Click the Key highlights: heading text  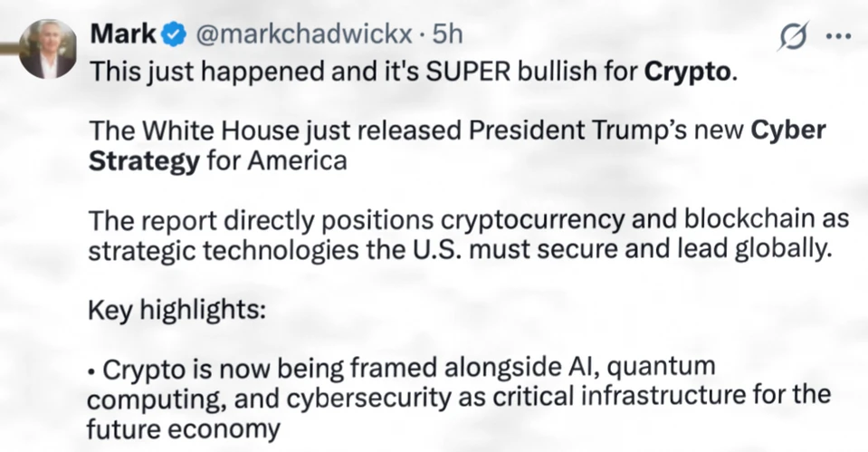pos(176,310)
